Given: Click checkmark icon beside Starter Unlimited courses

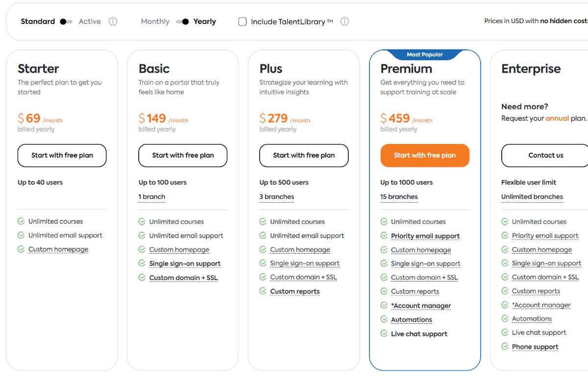Looking at the screenshot, I should pyautogui.click(x=21, y=221).
